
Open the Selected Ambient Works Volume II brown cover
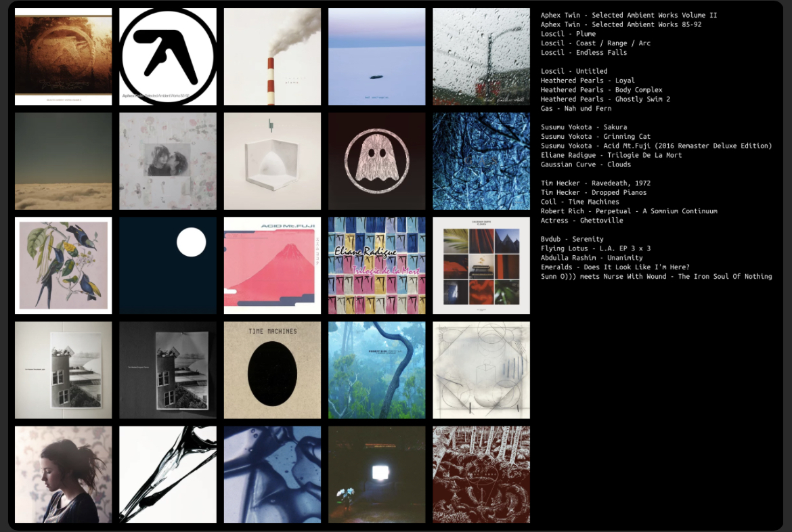tap(63, 57)
